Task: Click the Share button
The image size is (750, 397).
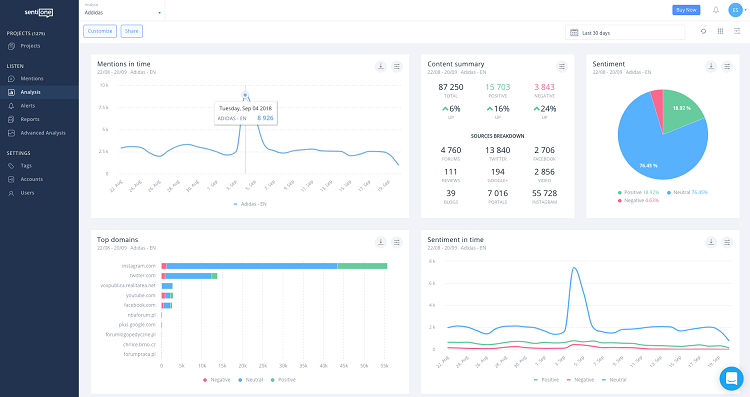Action: (132, 31)
